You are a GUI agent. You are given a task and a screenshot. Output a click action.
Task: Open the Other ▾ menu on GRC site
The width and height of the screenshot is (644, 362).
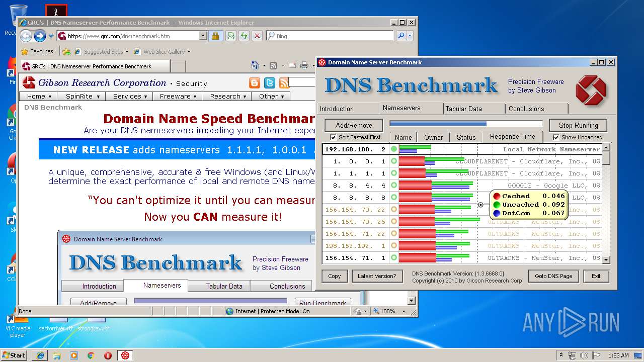[x=271, y=96]
